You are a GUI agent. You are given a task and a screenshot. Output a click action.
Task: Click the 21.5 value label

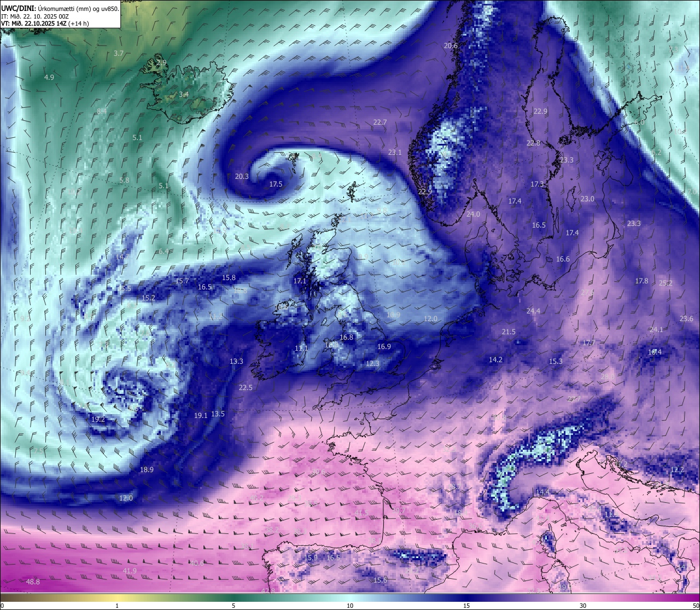(509, 332)
